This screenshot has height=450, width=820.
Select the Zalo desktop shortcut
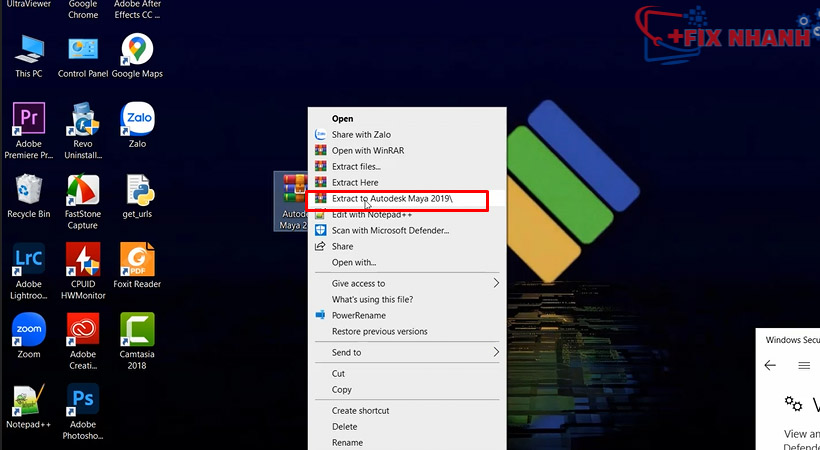click(x=137, y=125)
